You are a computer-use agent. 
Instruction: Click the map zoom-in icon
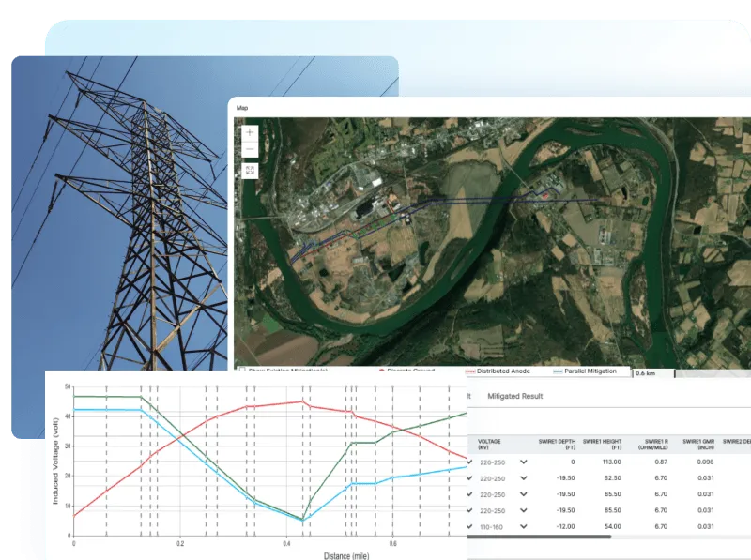pyautogui.click(x=249, y=132)
